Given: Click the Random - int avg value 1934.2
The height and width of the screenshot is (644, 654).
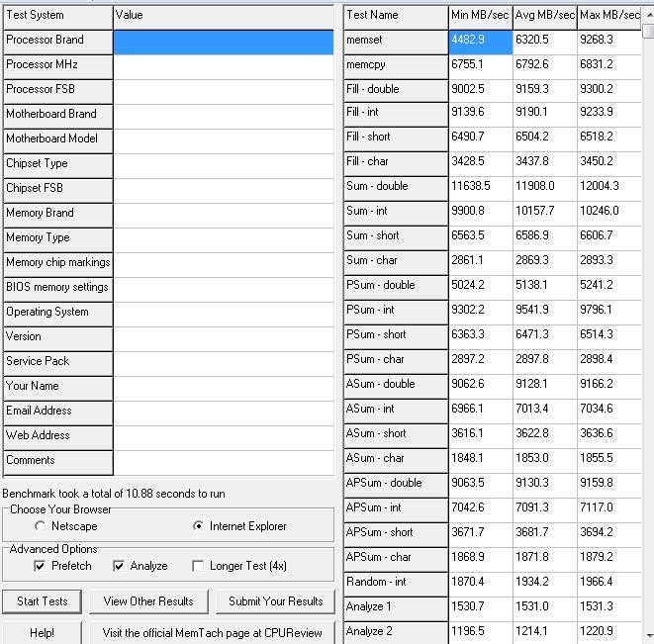Looking at the screenshot, I should (545, 585).
